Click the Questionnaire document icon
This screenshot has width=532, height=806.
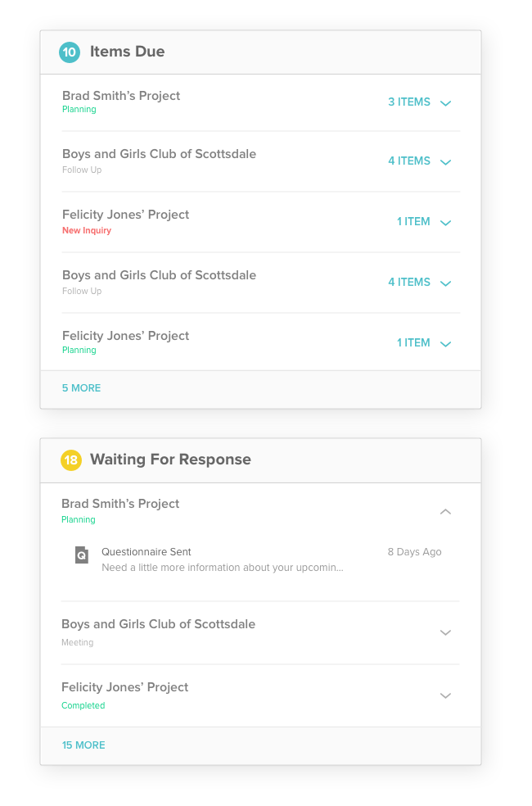tap(82, 555)
